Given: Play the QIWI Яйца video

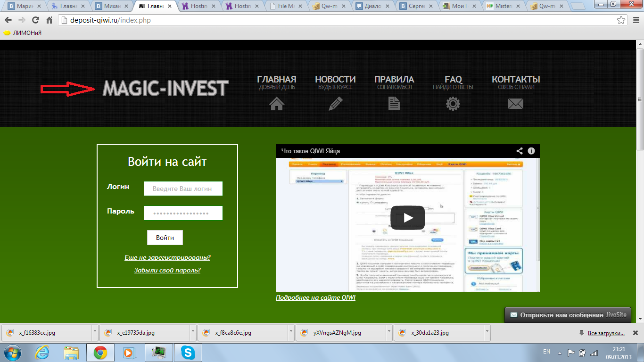Looking at the screenshot, I should [408, 218].
